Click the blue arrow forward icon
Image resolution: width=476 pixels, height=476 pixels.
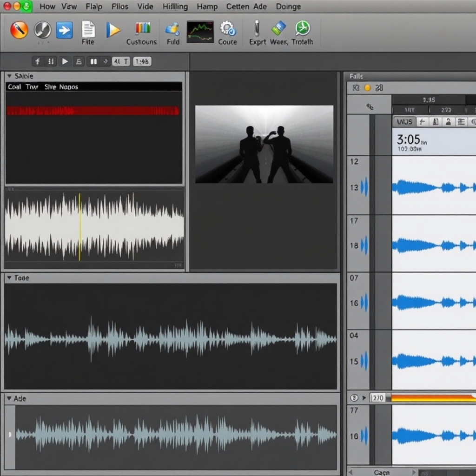[x=64, y=30]
